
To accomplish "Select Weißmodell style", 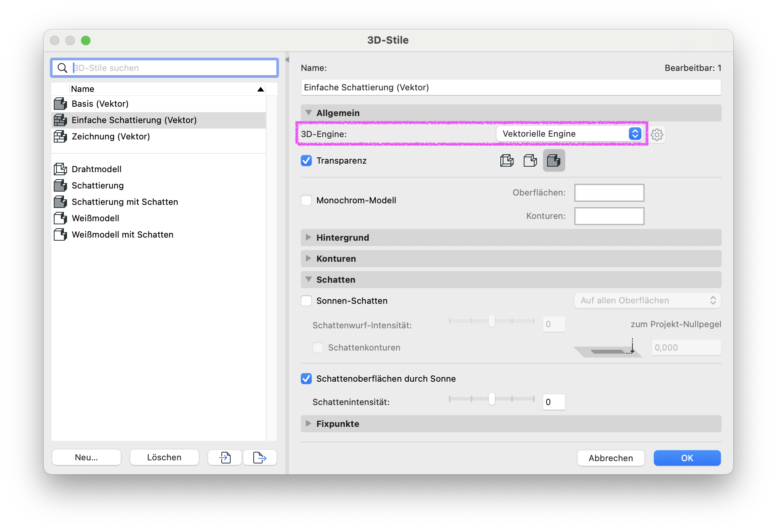I will [x=159, y=218].
